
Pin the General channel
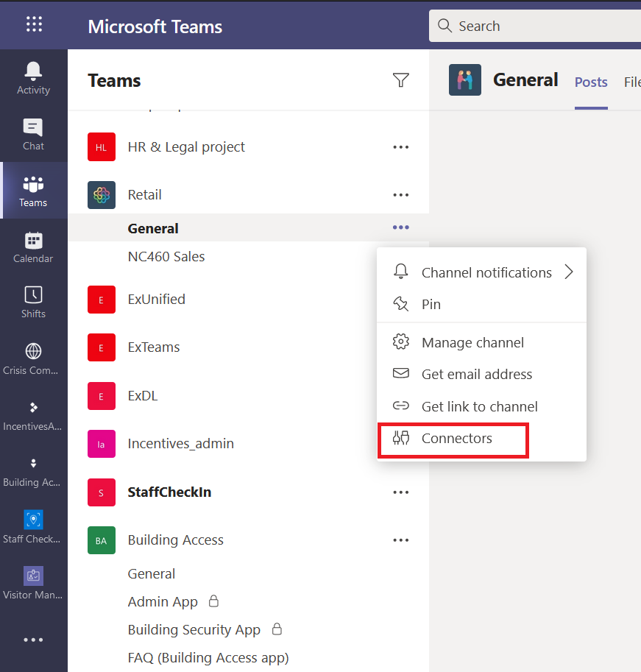click(x=431, y=304)
